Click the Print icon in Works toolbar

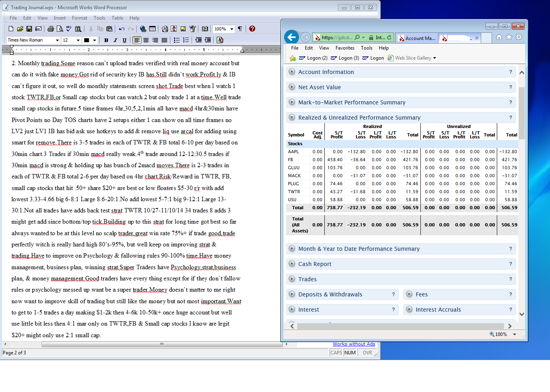pos(51,29)
